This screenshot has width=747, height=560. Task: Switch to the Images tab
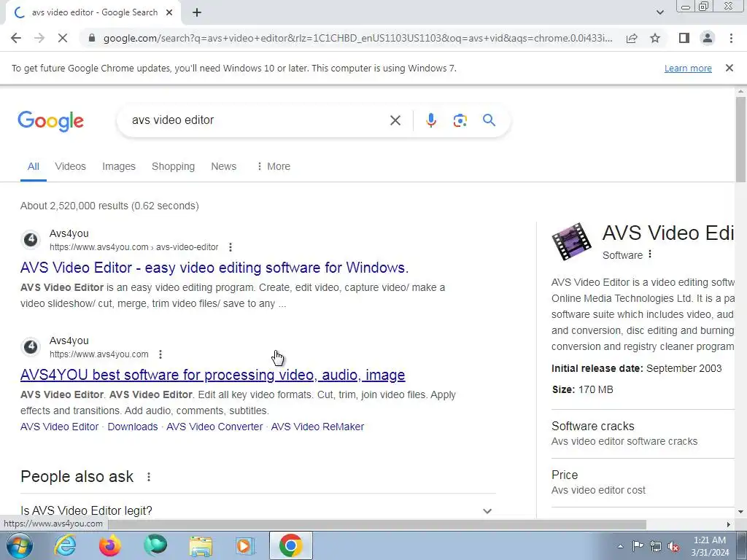click(x=119, y=166)
